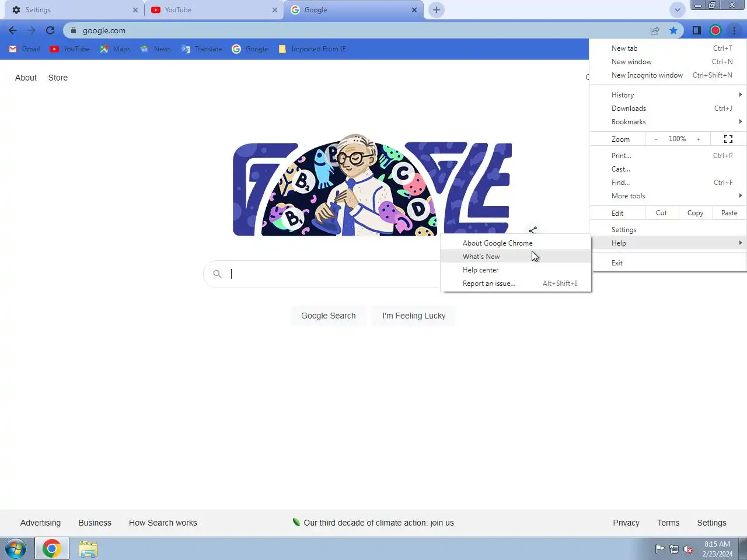Open a new tab with the plus button
This screenshot has width=747, height=560.
click(436, 10)
